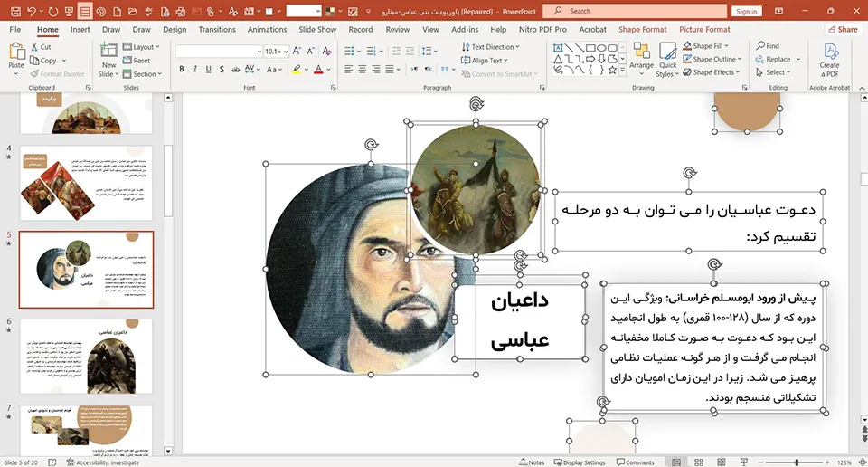The height and width of the screenshot is (467, 868).
Task: Increase font size with larger A icon
Action: click(297, 51)
